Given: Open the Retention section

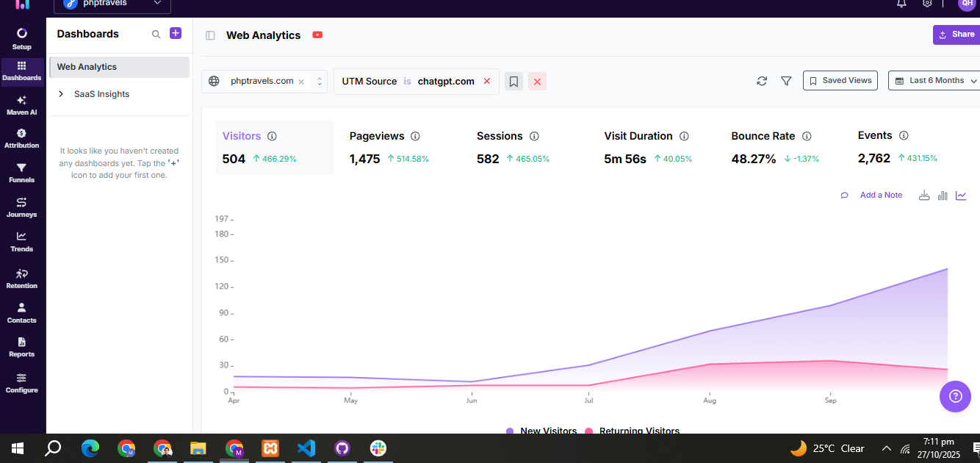Looking at the screenshot, I should (x=21, y=279).
